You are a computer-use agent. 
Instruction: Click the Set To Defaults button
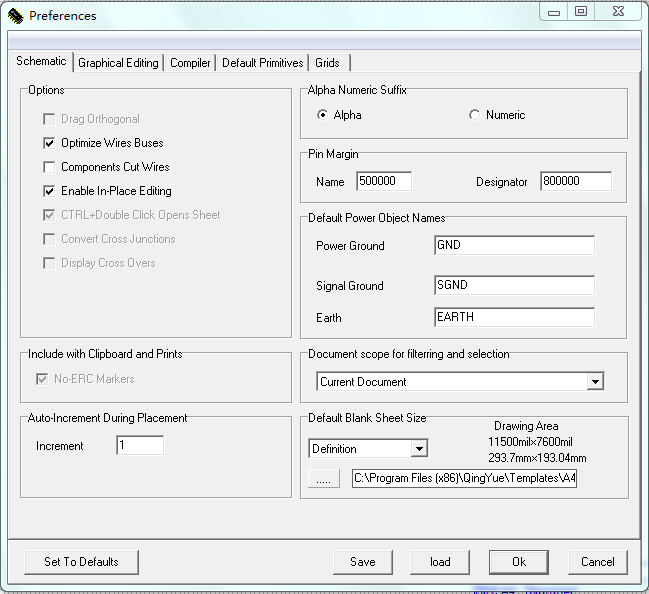pyautogui.click(x=81, y=562)
